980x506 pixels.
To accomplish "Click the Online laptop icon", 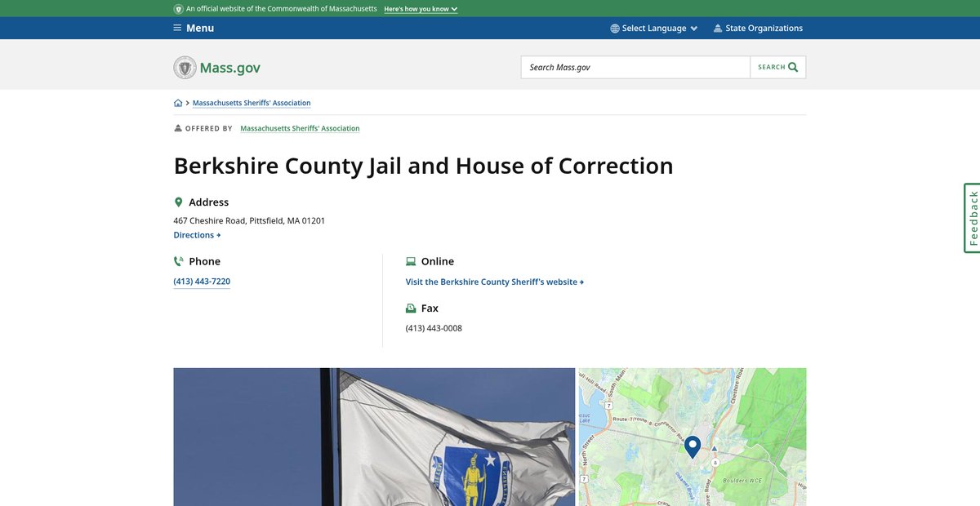I will [x=411, y=261].
